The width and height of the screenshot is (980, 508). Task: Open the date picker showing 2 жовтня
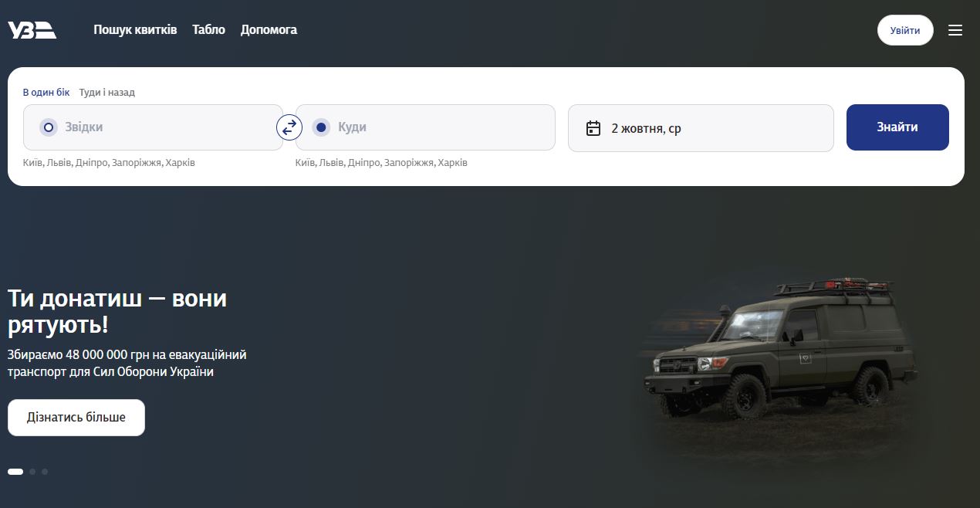[701, 128]
